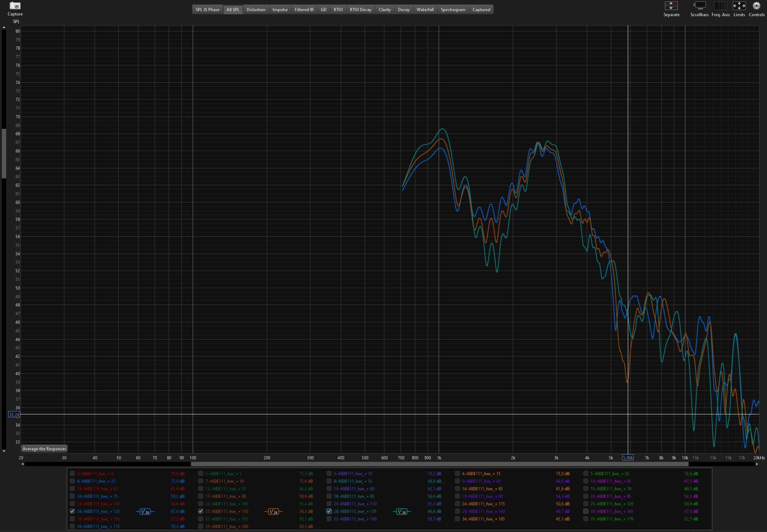Open the Distortion tab
The image size is (767, 532).
(256, 10)
